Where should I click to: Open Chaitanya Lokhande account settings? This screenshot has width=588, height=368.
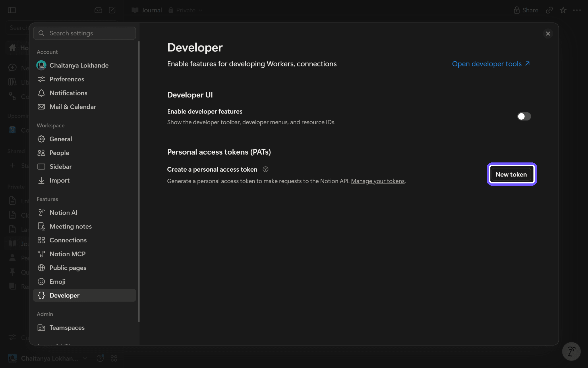[x=84, y=65]
